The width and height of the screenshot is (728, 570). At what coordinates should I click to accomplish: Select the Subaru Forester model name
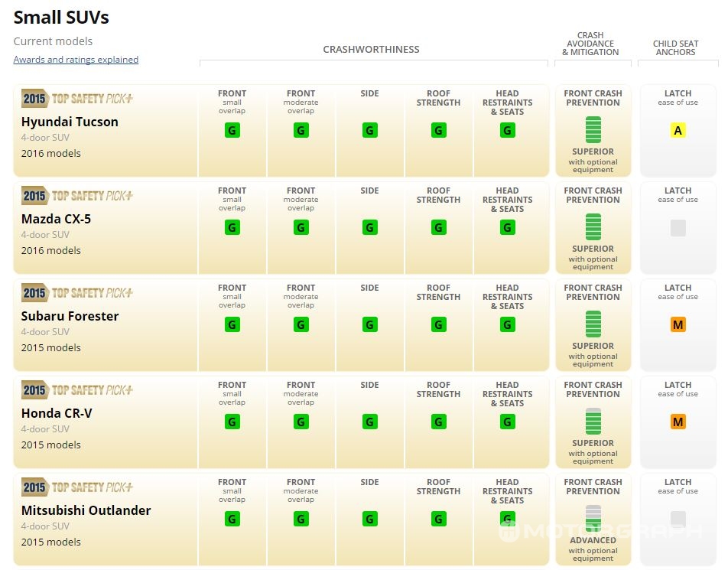(x=70, y=316)
